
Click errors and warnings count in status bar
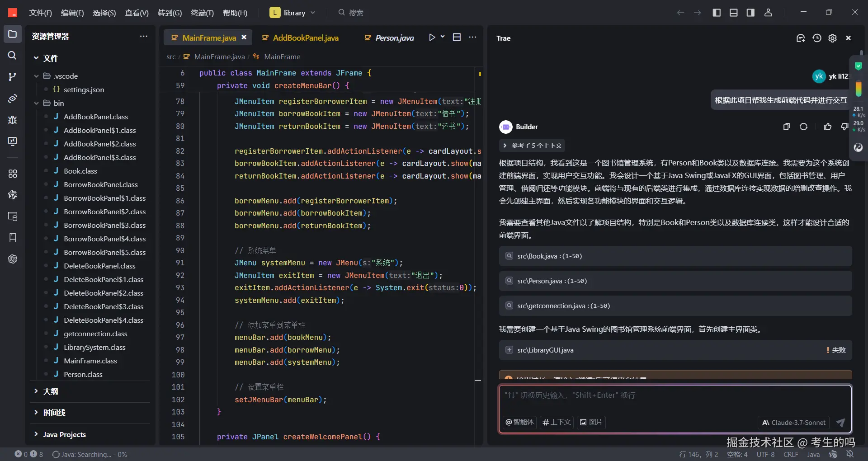tap(29, 454)
